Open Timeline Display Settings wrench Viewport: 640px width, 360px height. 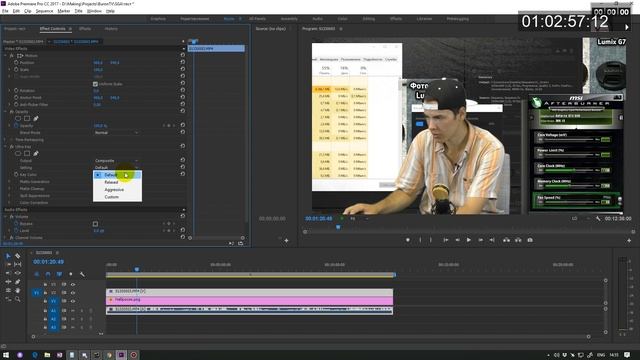pos(82,274)
